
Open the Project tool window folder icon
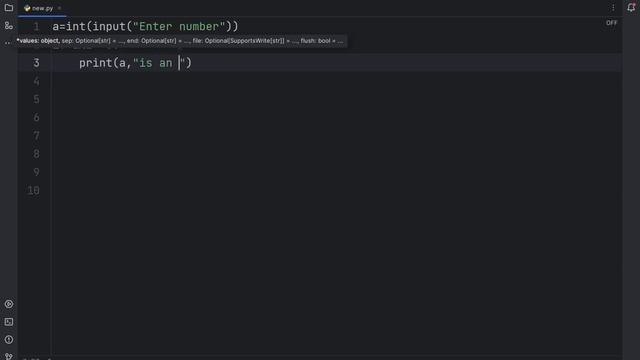[x=9, y=8]
